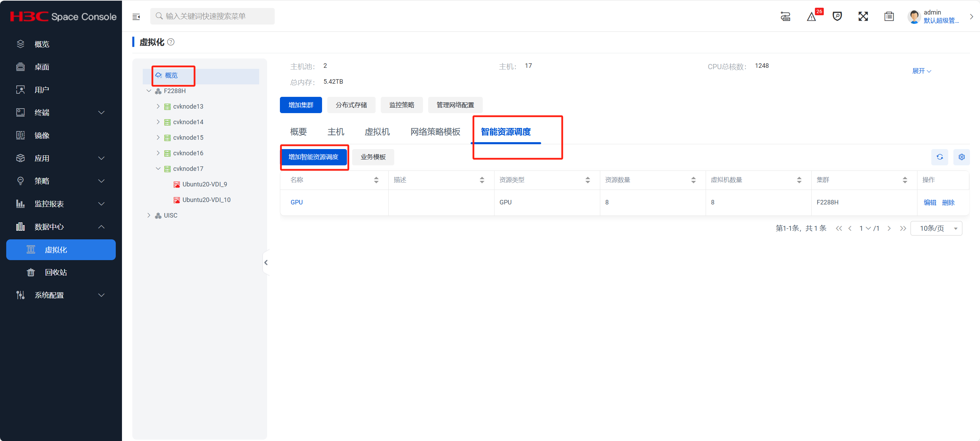Delete GPU row with 删除
This screenshot has height=441, width=980.
pos(948,203)
